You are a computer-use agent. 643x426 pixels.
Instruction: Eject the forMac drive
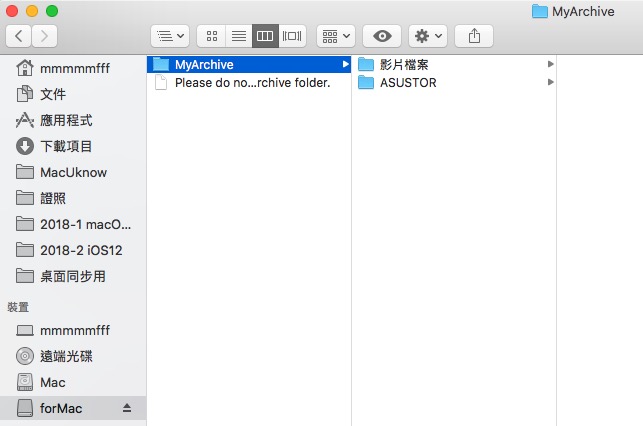(127, 408)
